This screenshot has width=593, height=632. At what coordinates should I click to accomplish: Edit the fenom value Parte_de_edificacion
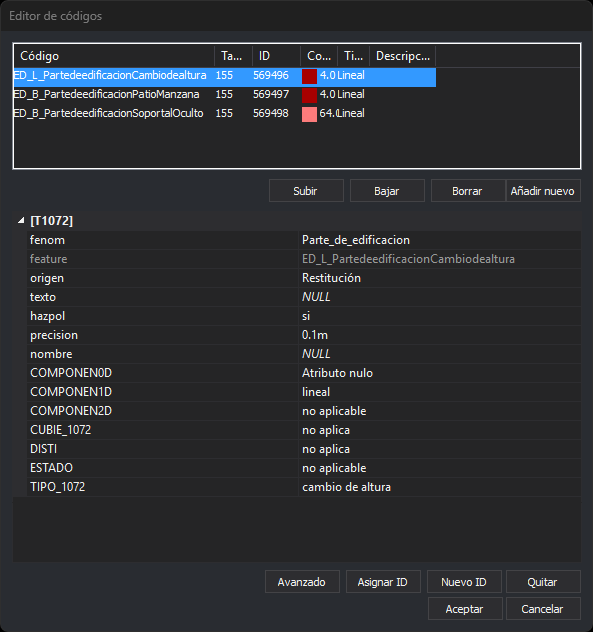pos(439,240)
